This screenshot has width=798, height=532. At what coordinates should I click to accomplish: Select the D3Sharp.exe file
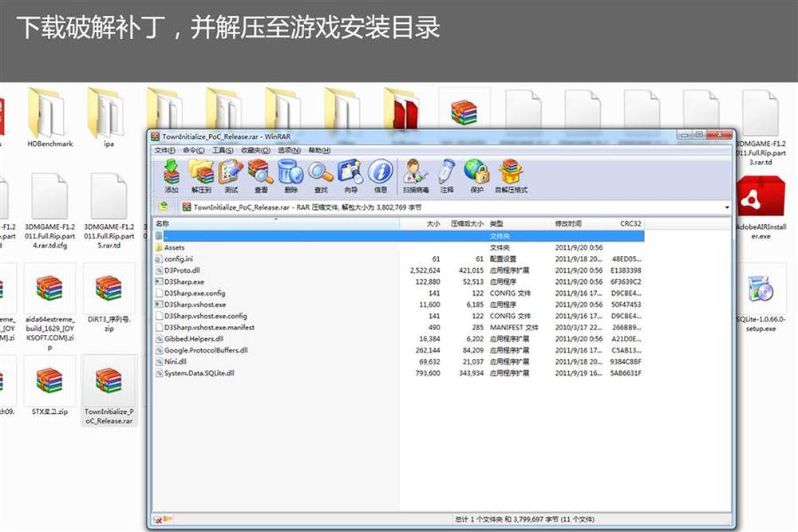click(399, 282)
